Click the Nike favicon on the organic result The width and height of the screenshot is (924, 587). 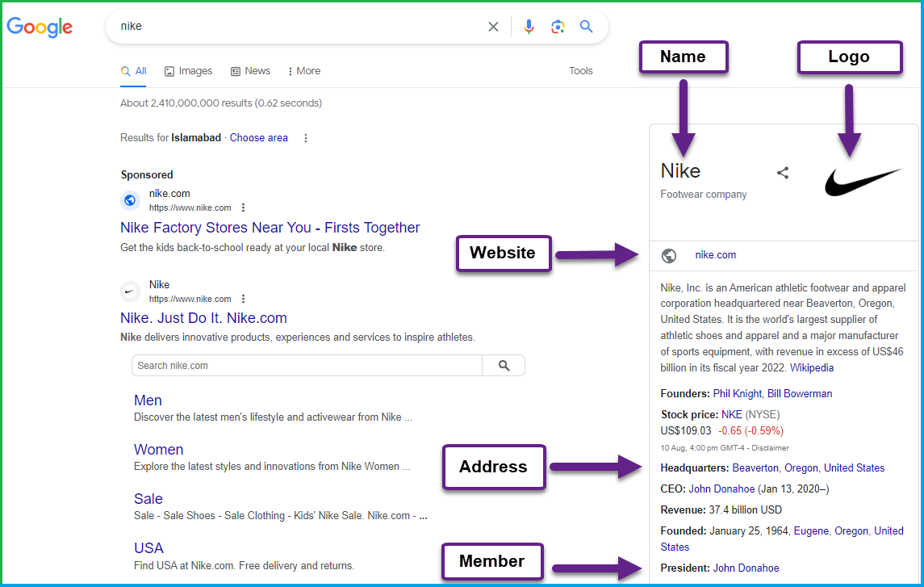[x=130, y=291]
